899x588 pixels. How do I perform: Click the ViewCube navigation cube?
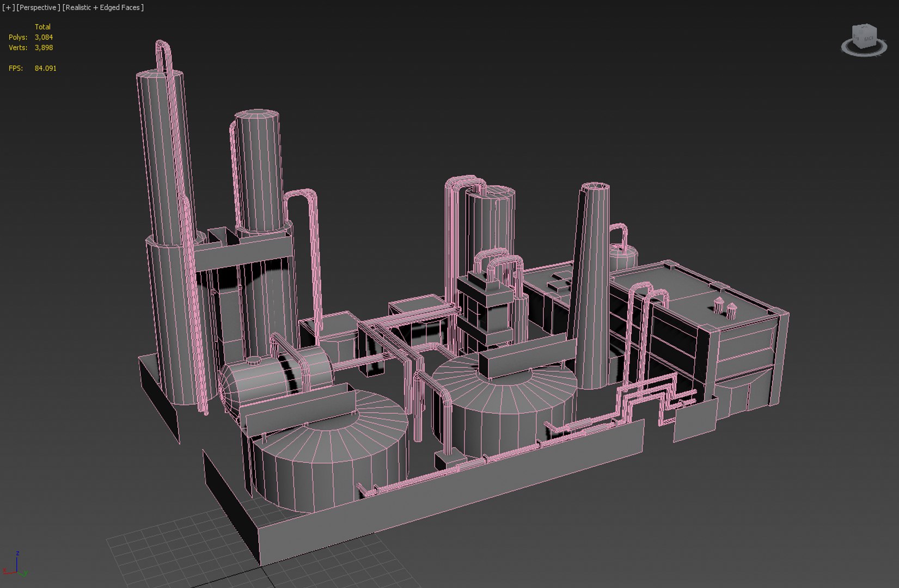pyautogui.click(x=864, y=36)
